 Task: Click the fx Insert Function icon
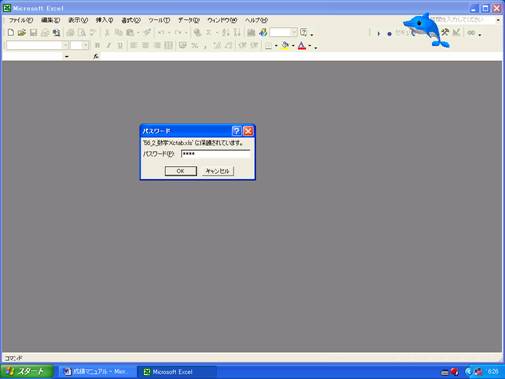[96, 56]
